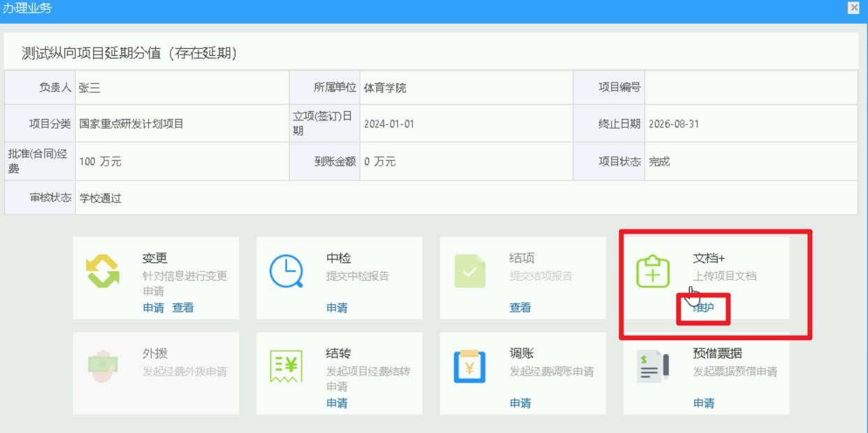
Task: Click 申请 link under 结转
Action: [337, 403]
